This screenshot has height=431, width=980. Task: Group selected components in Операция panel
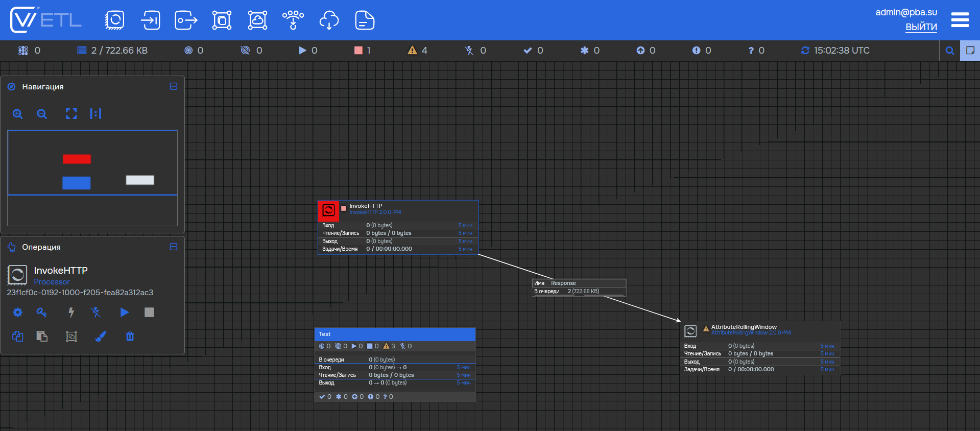pyautogui.click(x=71, y=336)
